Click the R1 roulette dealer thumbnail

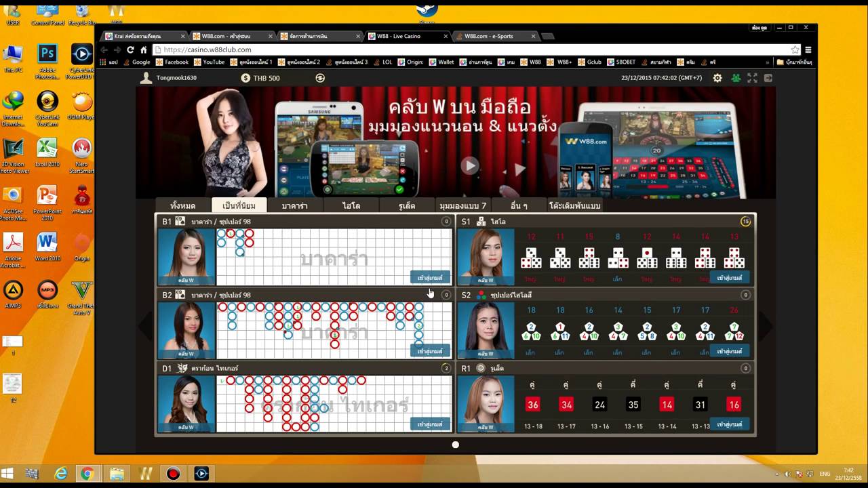(x=486, y=403)
